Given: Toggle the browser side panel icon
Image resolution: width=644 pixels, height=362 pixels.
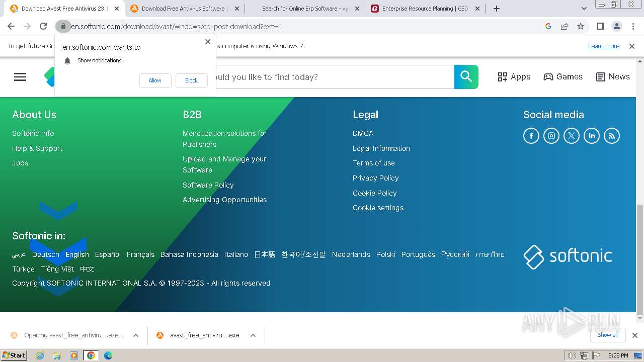Looking at the screenshot, I should 600,26.
